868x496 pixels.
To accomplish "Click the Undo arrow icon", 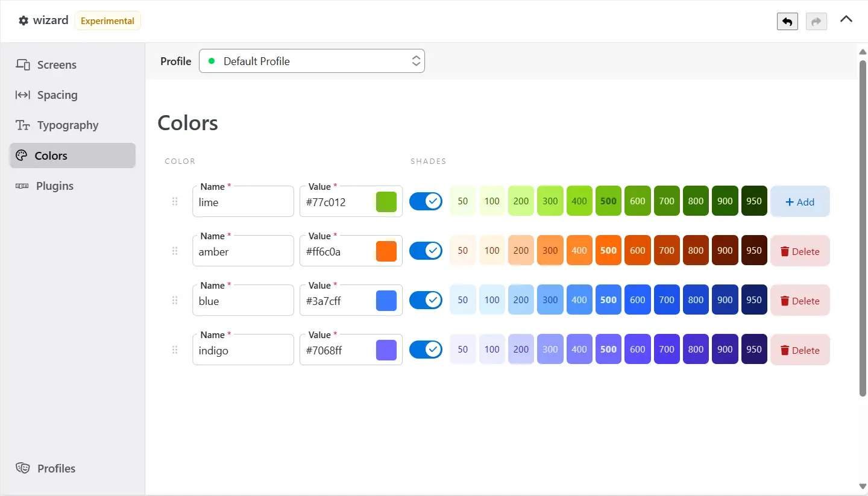I will [787, 20].
